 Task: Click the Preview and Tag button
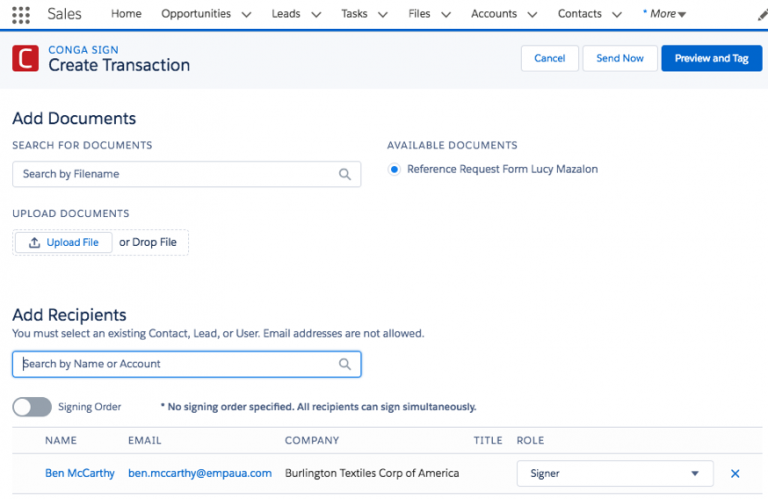click(x=711, y=58)
